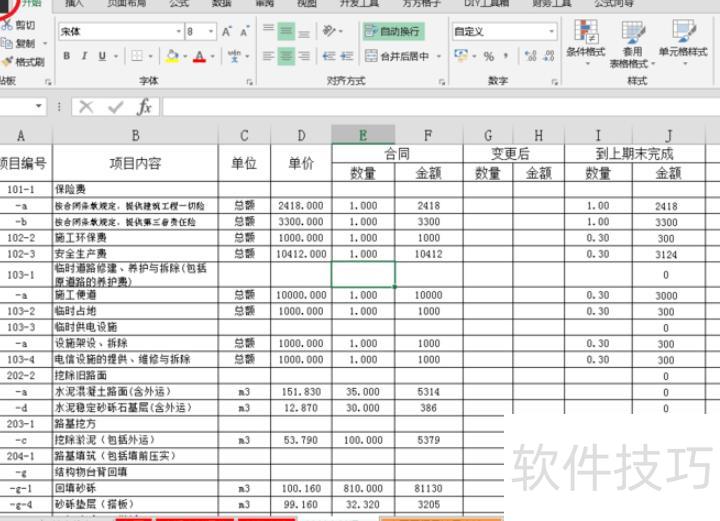The image size is (720, 521).
Task: Open number format dialog launcher
Action: point(555,82)
